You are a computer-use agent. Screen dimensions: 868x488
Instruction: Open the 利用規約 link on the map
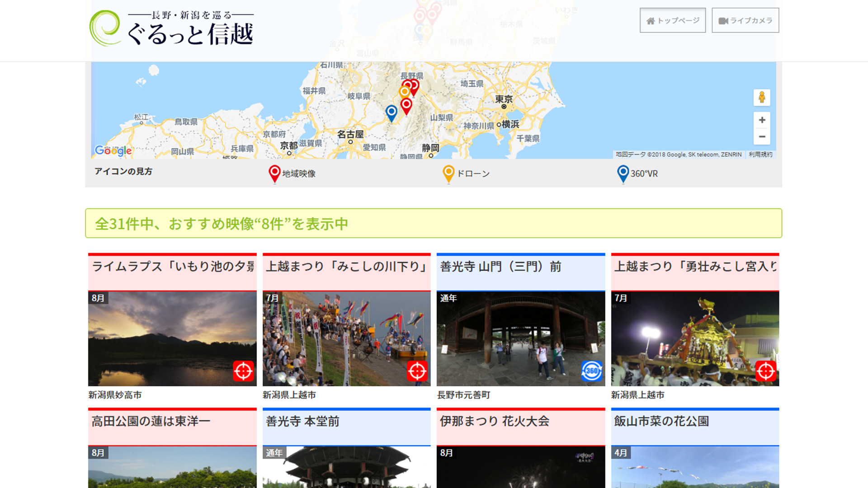[760, 155]
